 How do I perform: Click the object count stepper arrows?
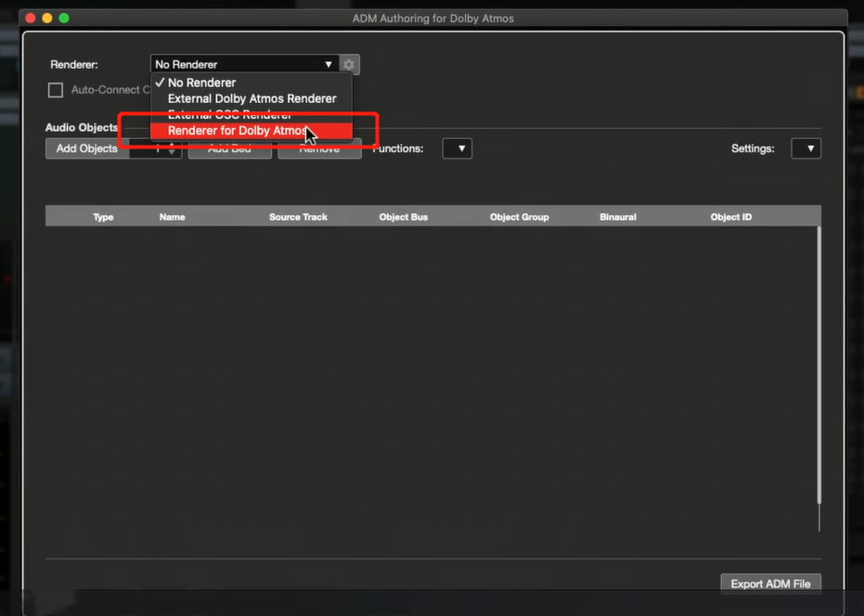pos(173,148)
